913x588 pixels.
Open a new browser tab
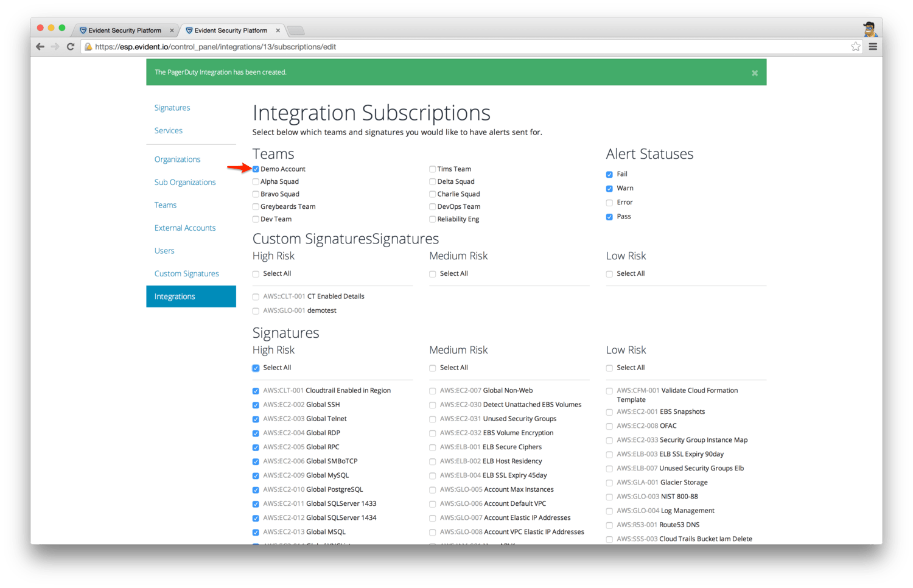pyautogui.click(x=296, y=30)
